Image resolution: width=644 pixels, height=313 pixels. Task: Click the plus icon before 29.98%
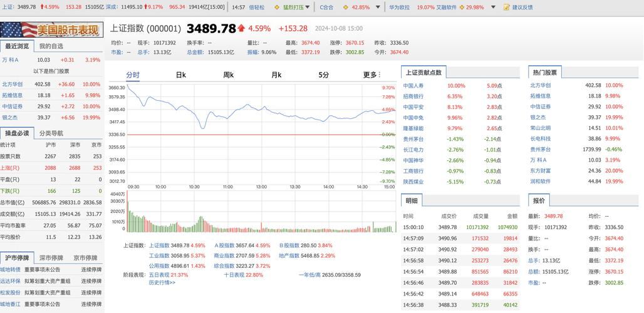[461, 8]
